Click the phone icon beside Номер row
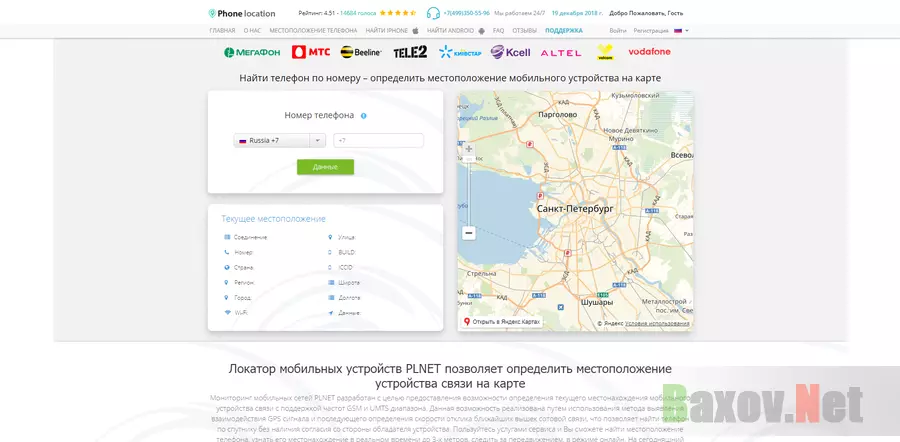 [x=227, y=252]
